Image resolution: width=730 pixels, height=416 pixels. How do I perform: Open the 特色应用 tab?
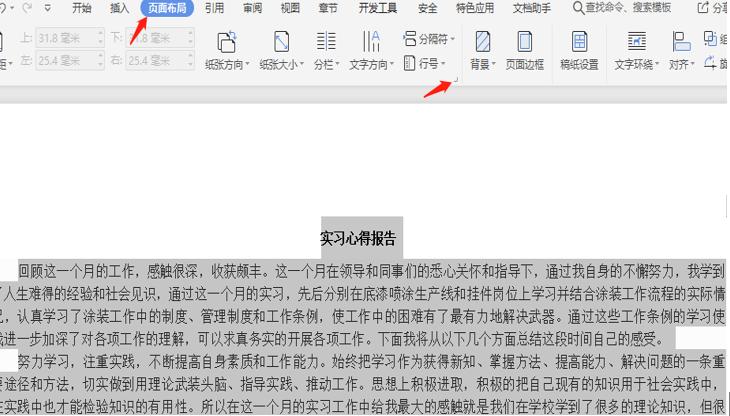coord(475,8)
